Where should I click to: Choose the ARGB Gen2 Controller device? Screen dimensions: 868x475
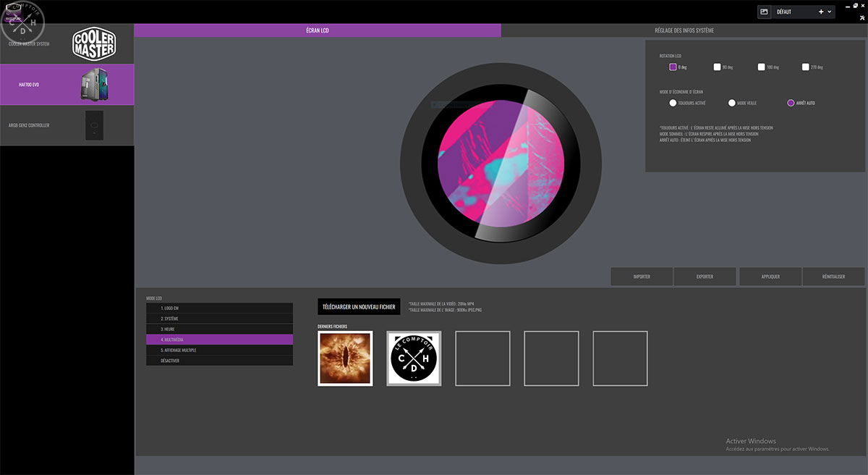67,125
